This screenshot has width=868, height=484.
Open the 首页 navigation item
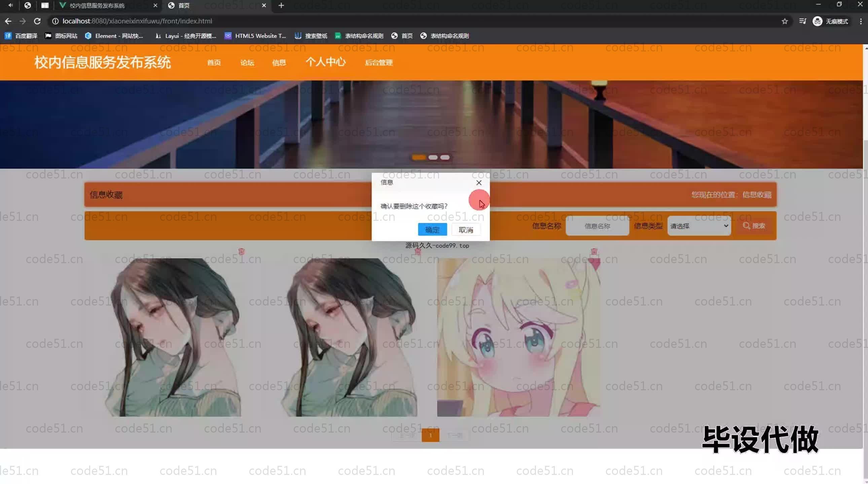tap(214, 63)
